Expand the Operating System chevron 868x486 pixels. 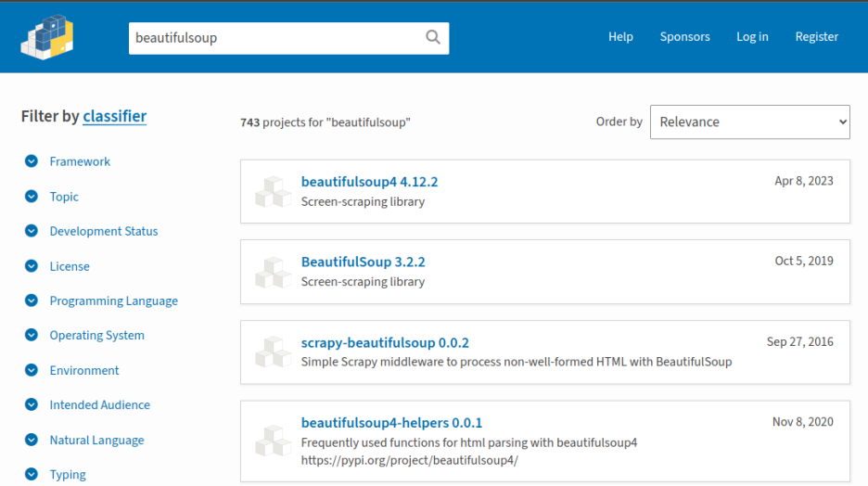(x=32, y=335)
